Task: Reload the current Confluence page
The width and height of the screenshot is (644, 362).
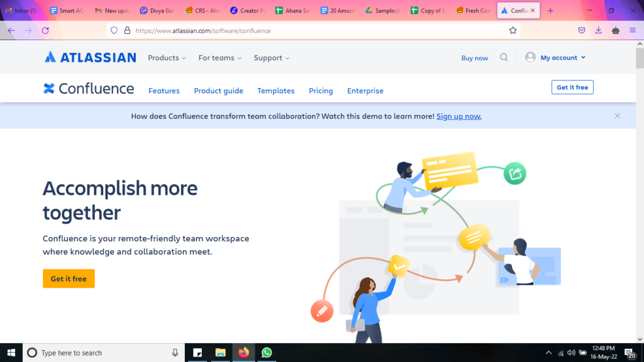Action: [x=45, y=30]
